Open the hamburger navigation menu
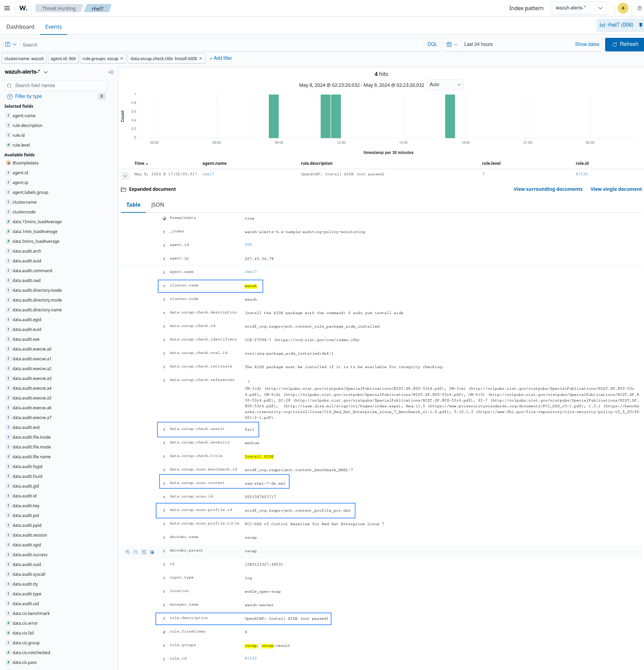The image size is (644, 670). (x=7, y=8)
